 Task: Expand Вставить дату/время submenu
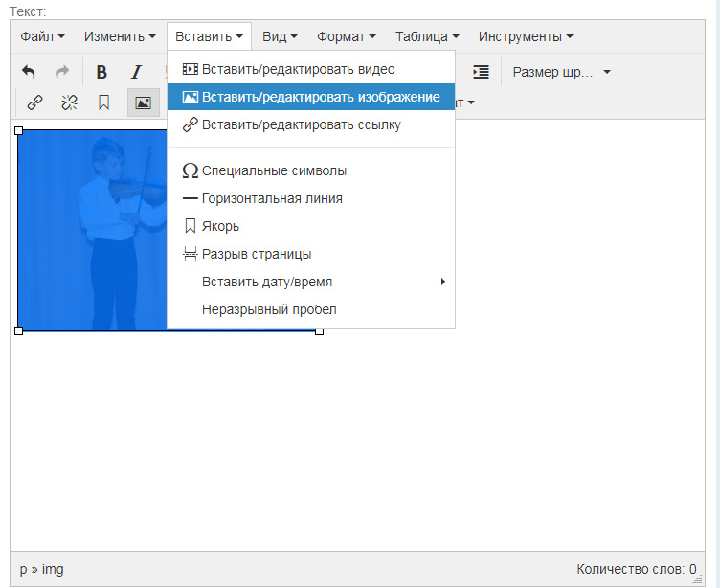point(311,282)
